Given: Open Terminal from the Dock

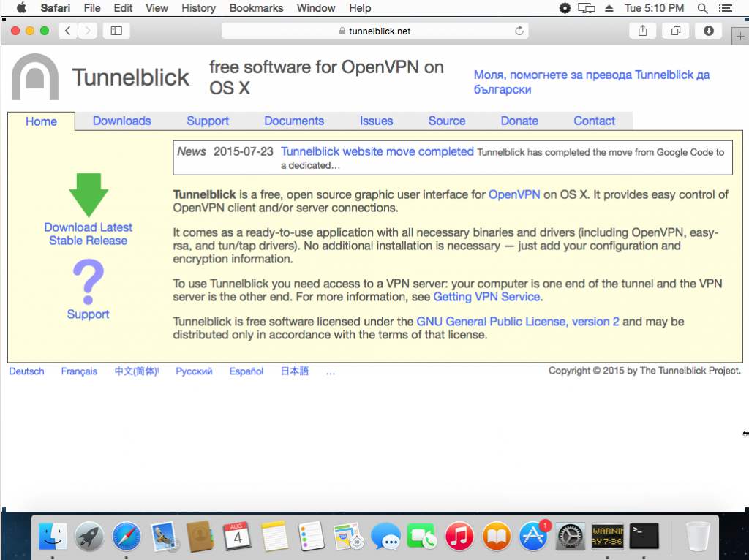Looking at the screenshot, I should pyautogui.click(x=644, y=536).
